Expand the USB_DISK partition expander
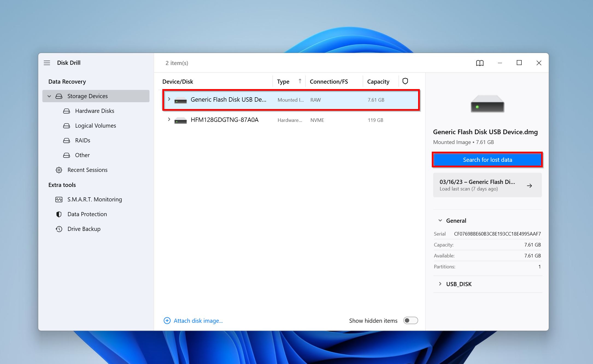The image size is (593, 364). point(441,284)
